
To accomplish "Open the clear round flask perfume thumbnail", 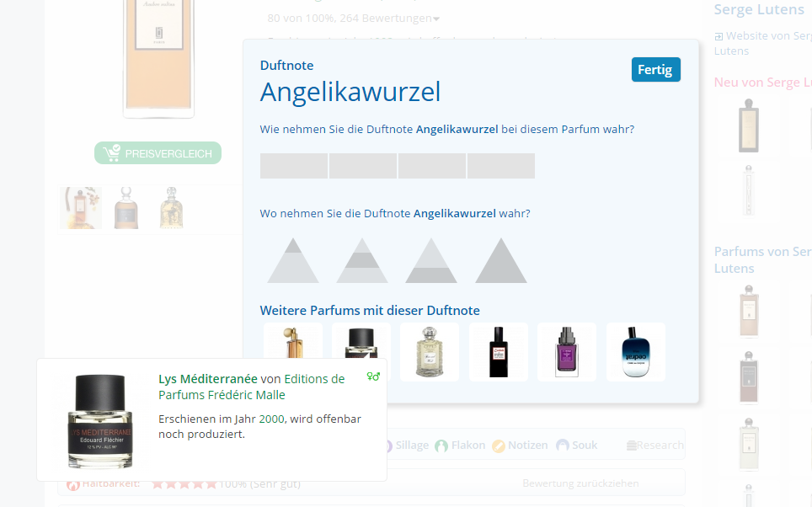I will pyautogui.click(x=430, y=352).
